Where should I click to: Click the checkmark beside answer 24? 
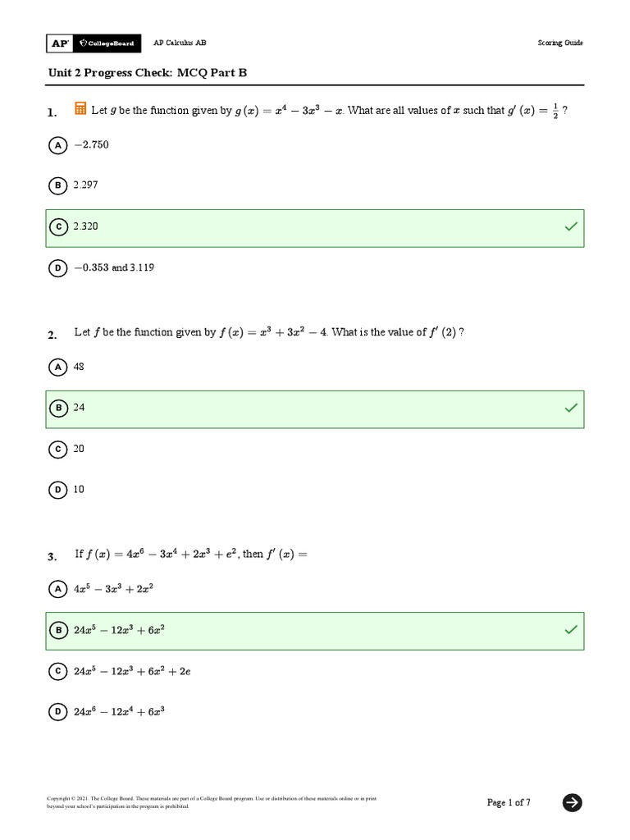pos(571,408)
